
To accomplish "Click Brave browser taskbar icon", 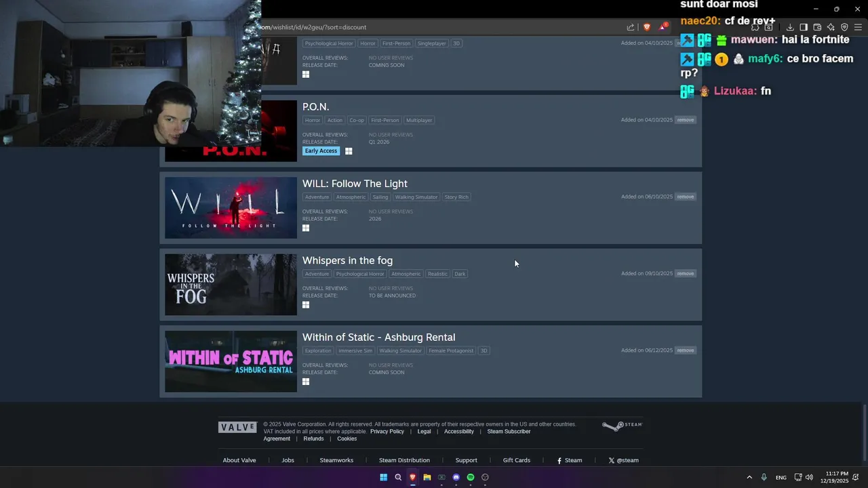I will 412,477.
